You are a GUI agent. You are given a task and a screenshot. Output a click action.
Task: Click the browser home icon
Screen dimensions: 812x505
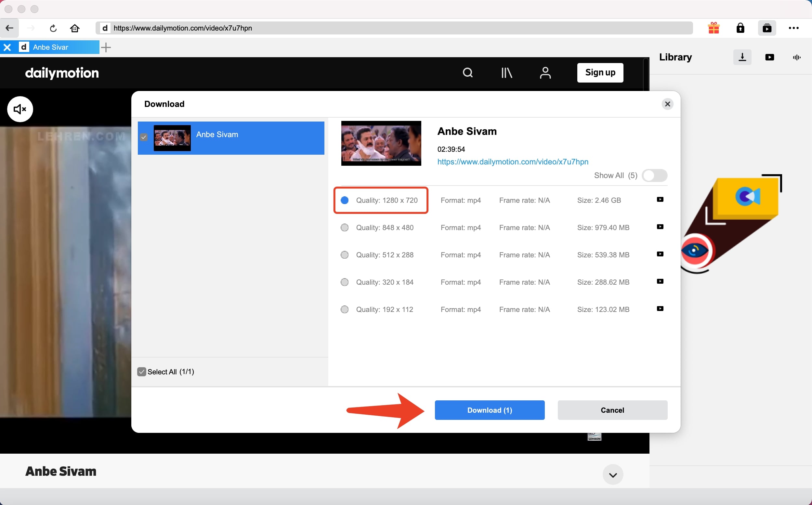(x=74, y=28)
